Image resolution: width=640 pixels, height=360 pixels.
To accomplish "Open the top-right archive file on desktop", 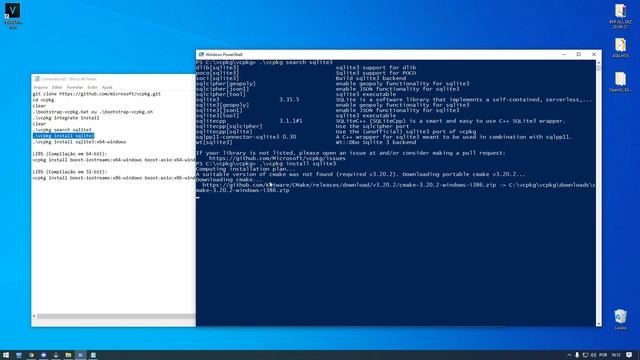I will 620,16.
